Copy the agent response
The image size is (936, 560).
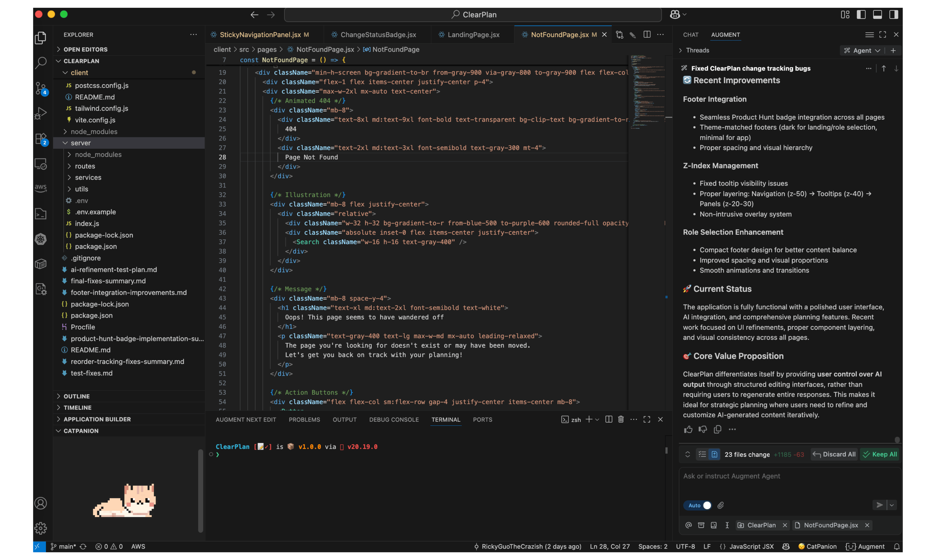tap(717, 429)
